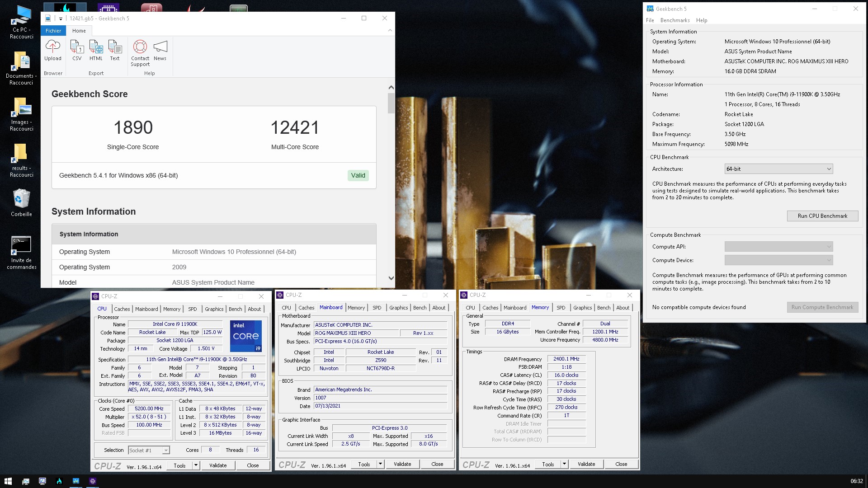
Task: Click Validate in CPU-Z Memory window
Action: [x=586, y=464]
